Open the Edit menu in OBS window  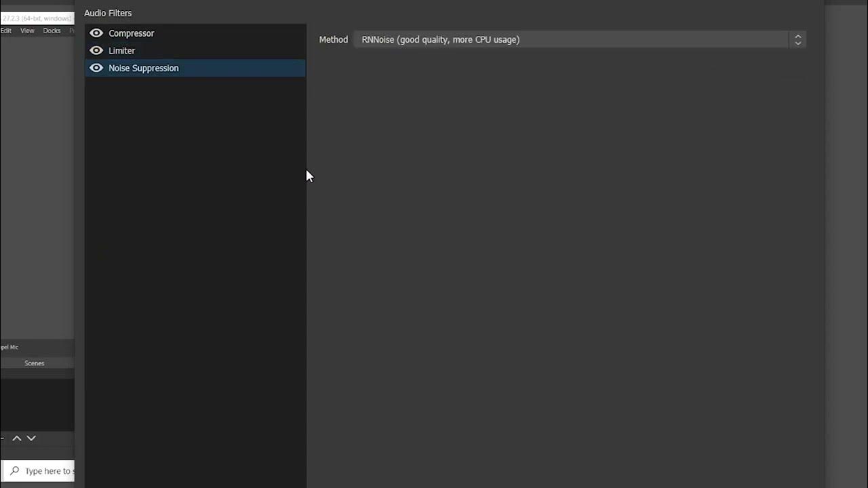point(5,30)
